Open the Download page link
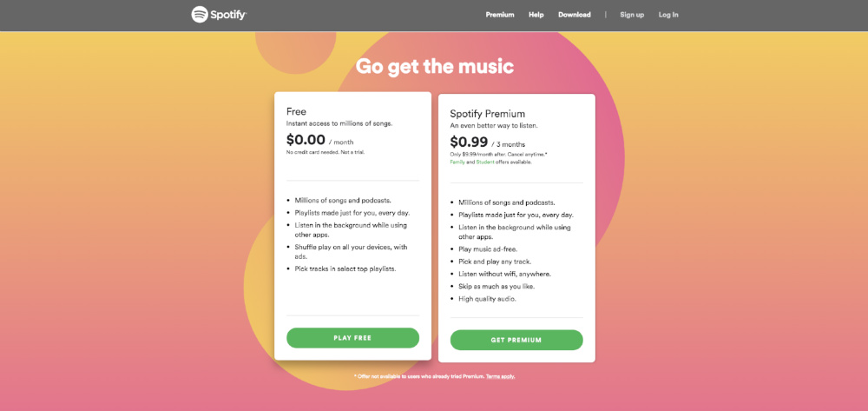Screen dimensions: 868x411 click(x=575, y=15)
